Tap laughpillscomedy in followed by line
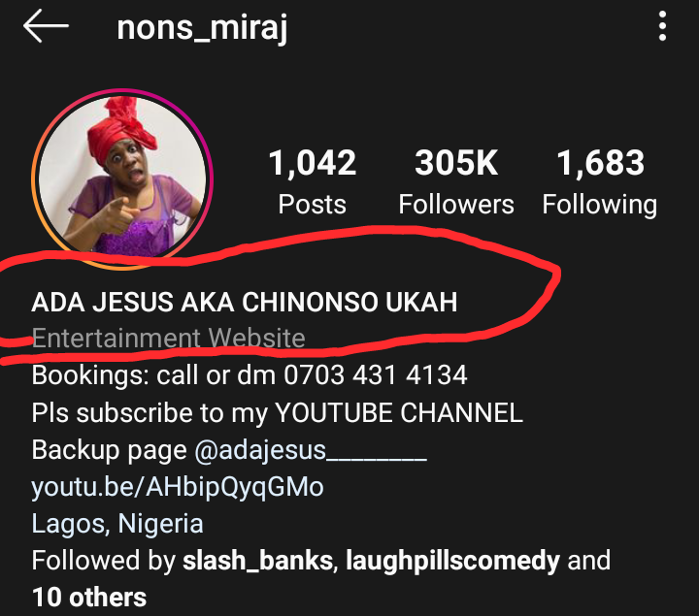The width and height of the screenshot is (699, 616). (452, 562)
